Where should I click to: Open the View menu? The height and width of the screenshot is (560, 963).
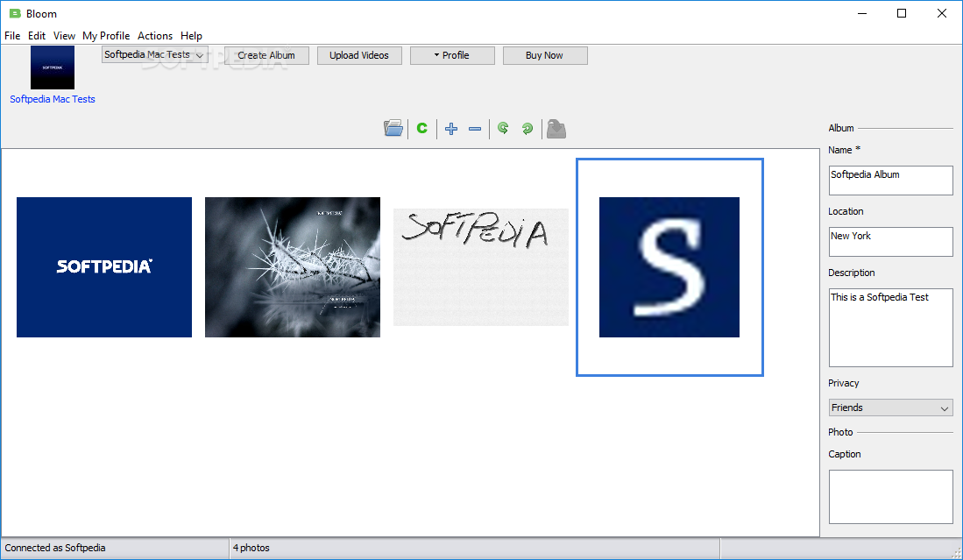pos(64,36)
